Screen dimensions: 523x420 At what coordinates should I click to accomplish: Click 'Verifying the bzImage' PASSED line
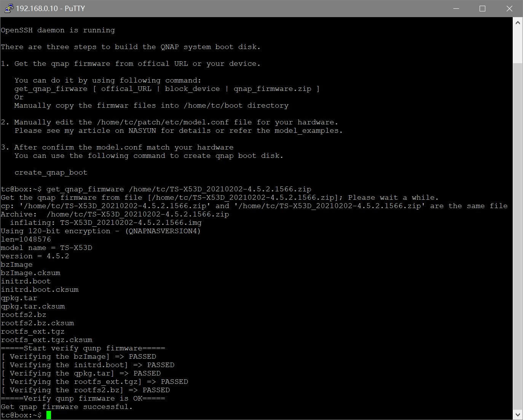tap(78, 356)
